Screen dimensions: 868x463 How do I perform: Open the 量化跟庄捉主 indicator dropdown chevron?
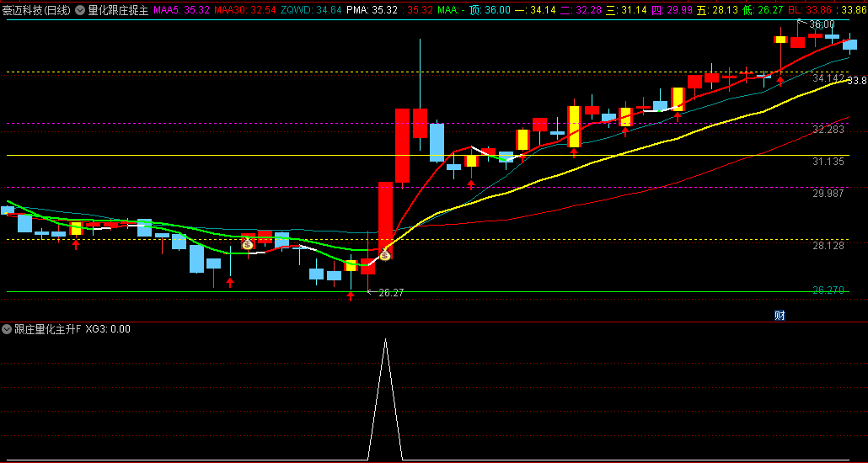click(80, 9)
